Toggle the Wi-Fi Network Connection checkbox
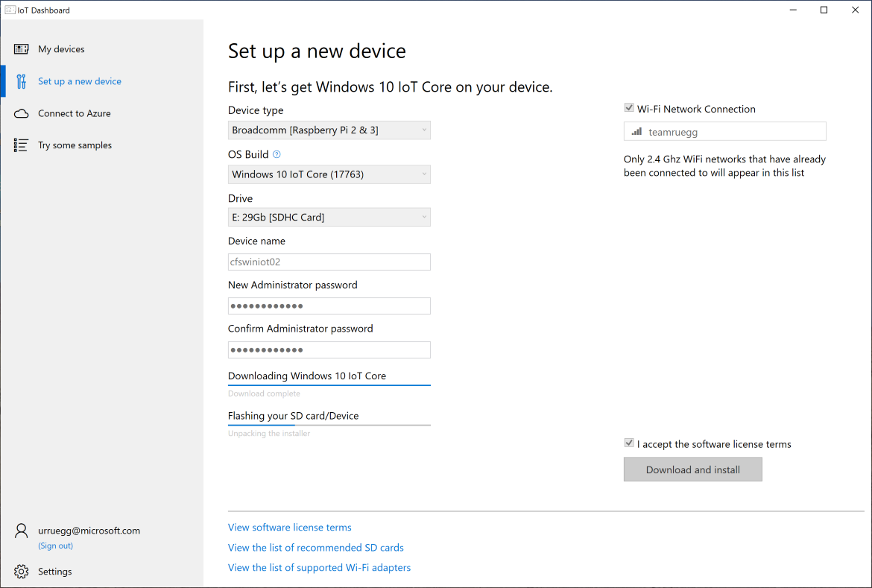 click(629, 108)
